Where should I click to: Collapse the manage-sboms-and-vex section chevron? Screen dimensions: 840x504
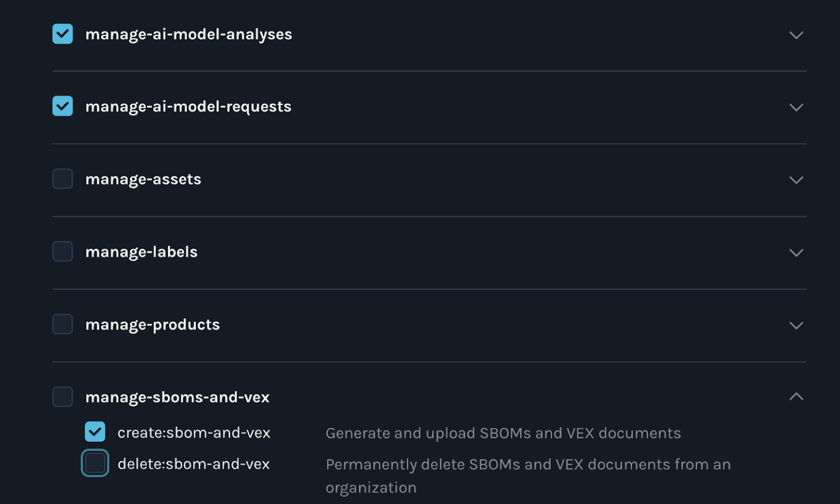click(796, 396)
